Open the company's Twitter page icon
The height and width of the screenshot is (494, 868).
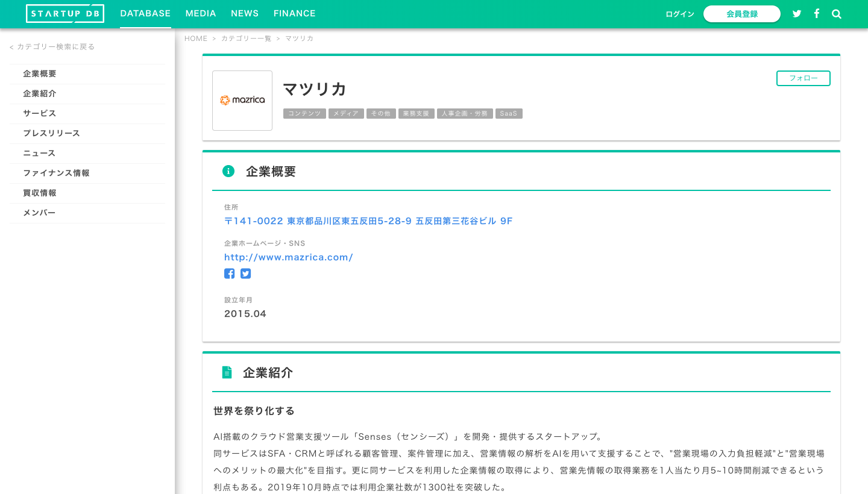[245, 274]
